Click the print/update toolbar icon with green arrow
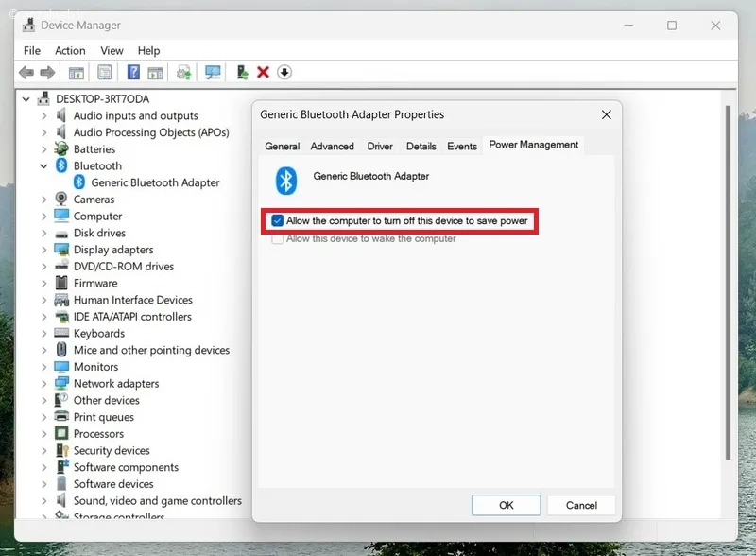This screenshot has width=756, height=556. point(183,73)
